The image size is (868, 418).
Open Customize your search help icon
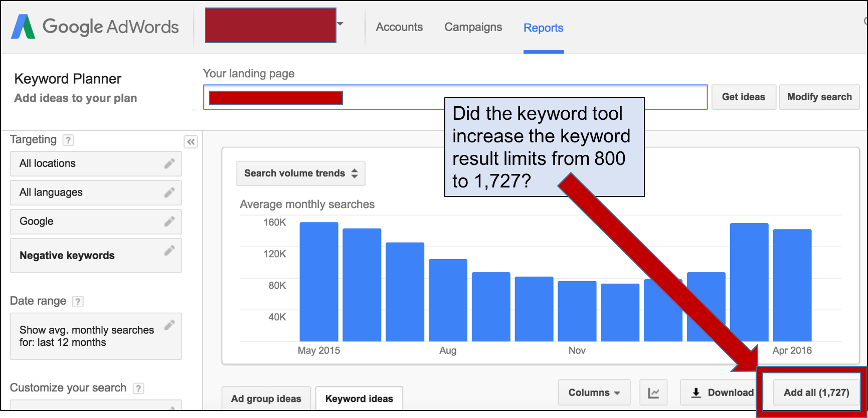click(138, 388)
